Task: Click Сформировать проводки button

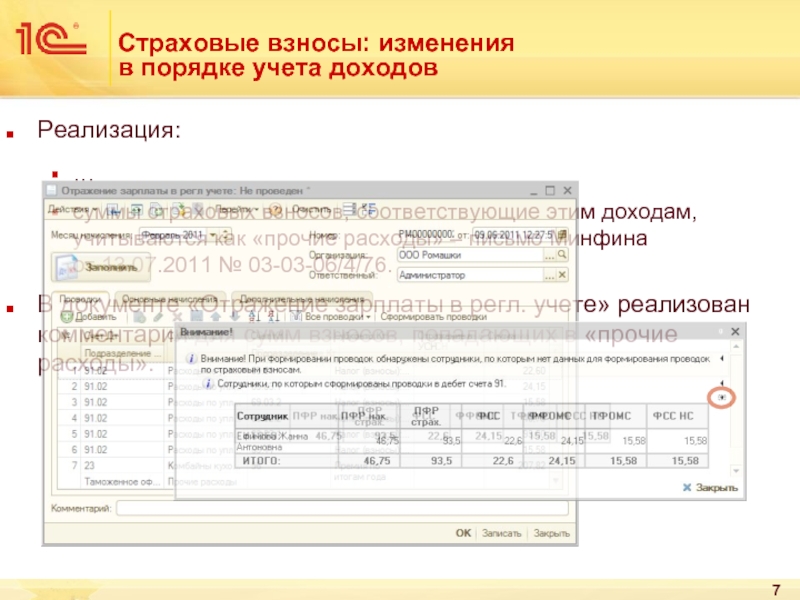Action: (434, 317)
